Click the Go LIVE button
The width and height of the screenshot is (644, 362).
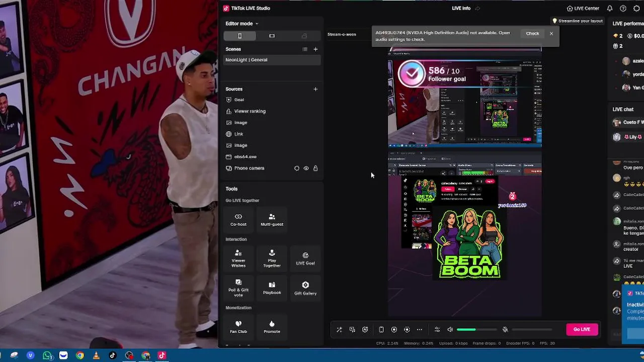tap(582, 329)
